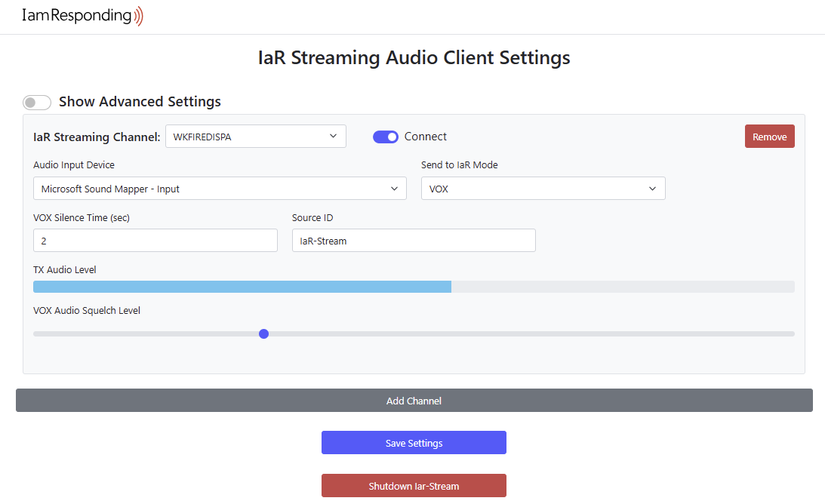825x504 pixels.
Task: Click the Remove channel button
Action: click(769, 137)
